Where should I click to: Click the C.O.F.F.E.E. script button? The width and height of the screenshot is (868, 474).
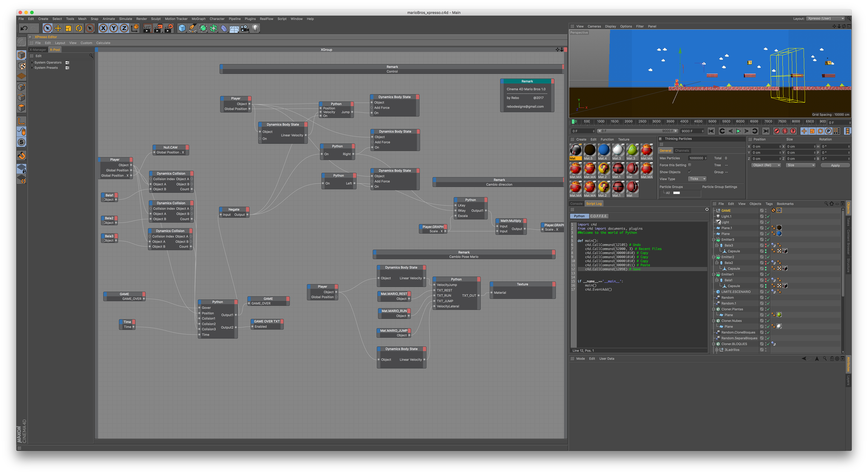tap(598, 216)
